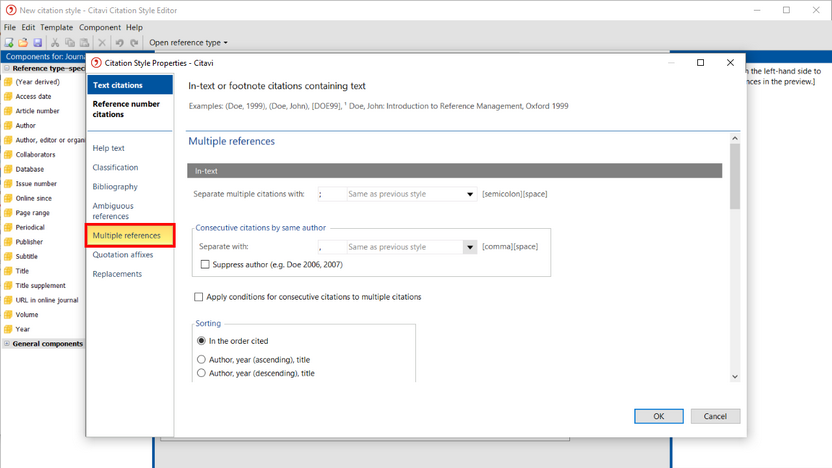Click the Access date component icon
Viewport: 832px width, 468px height.
coord(8,97)
